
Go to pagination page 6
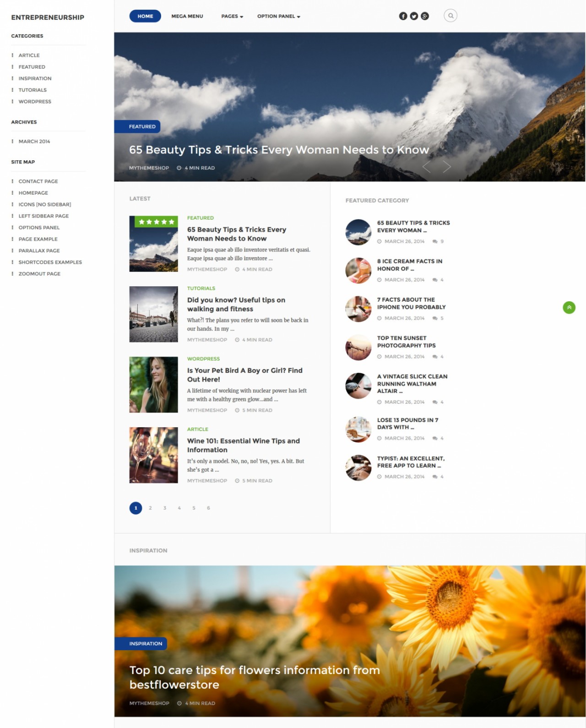tap(208, 508)
